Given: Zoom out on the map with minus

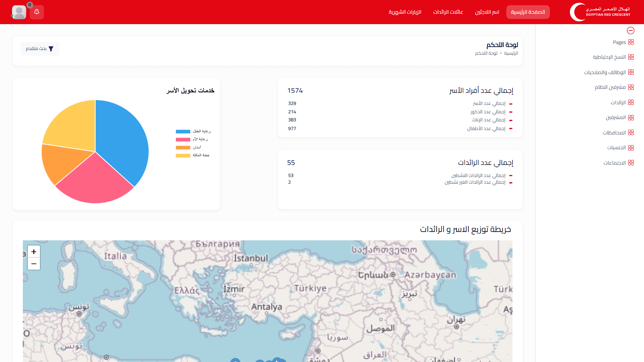Looking at the screenshot, I should (x=34, y=264).
